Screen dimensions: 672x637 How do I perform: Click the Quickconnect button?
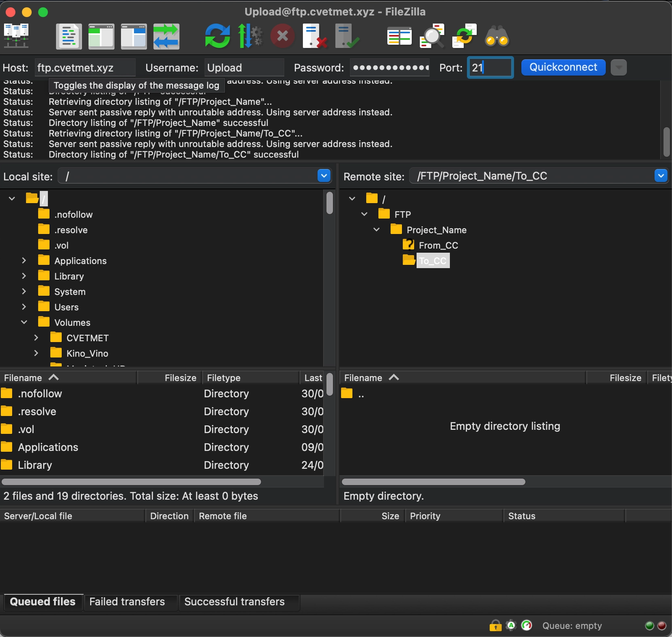tap(563, 67)
